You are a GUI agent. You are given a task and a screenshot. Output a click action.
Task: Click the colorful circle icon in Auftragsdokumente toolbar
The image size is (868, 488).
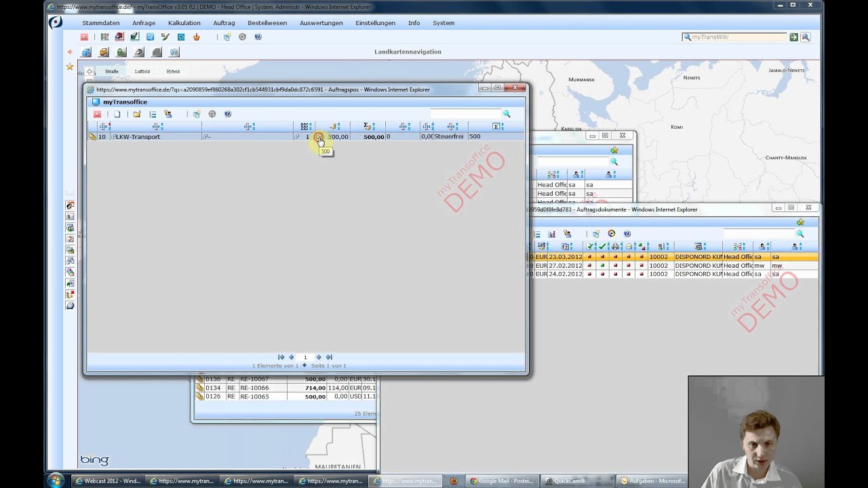point(612,234)
